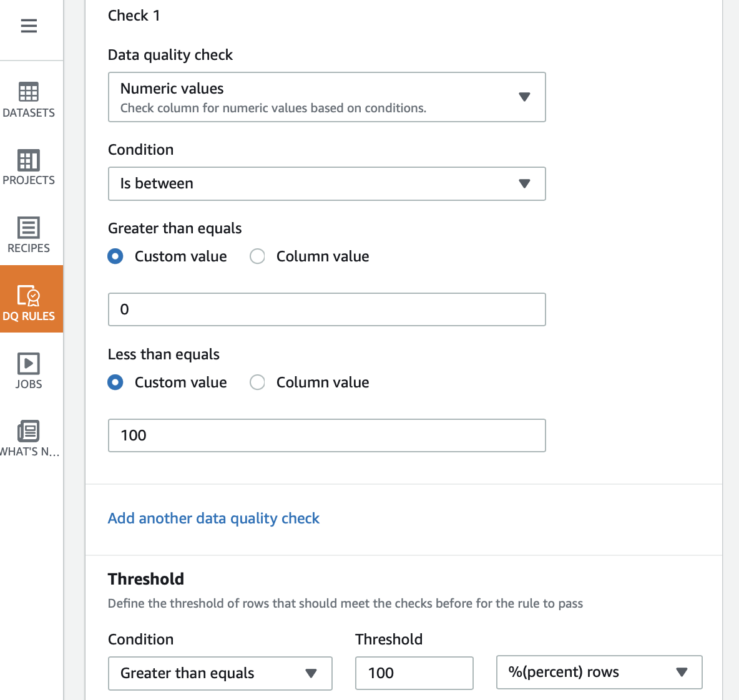Navigate to Recipes icon
This screenshot has height=700, width=739.
[29, 228]
